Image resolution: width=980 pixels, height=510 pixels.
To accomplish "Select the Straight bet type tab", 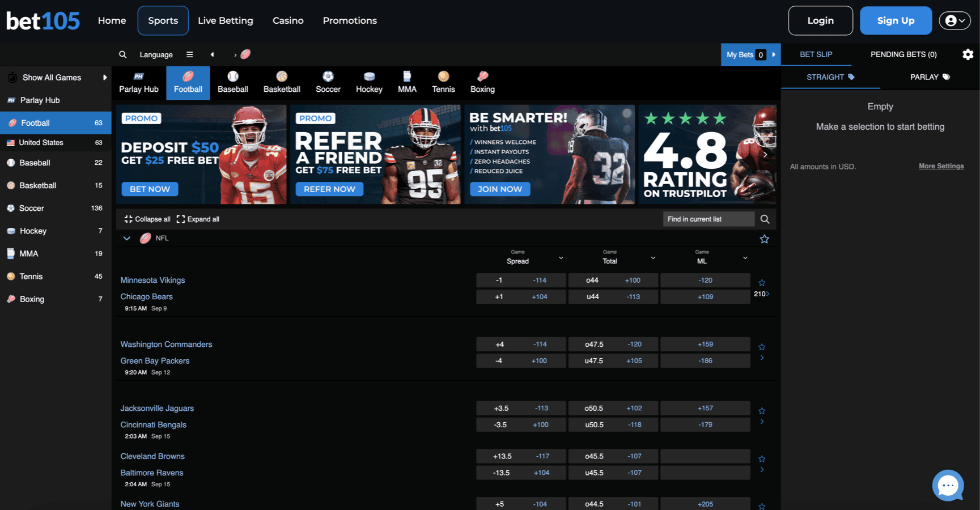I will [830, 77].
